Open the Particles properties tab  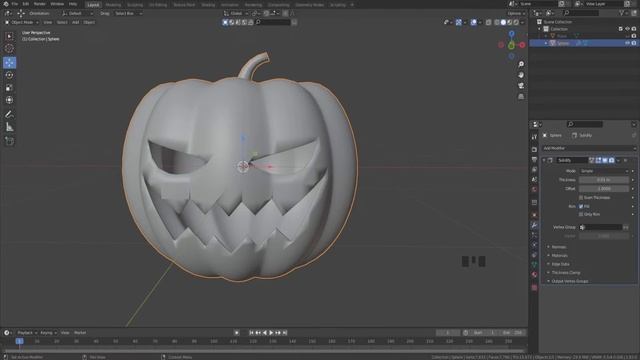coord(534,235)
